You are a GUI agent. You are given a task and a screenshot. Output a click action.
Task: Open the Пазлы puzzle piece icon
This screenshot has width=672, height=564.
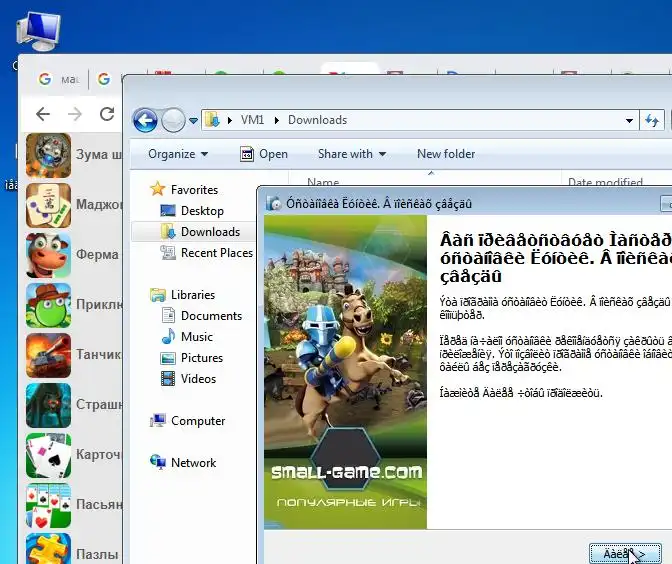(x=48, y=549)
